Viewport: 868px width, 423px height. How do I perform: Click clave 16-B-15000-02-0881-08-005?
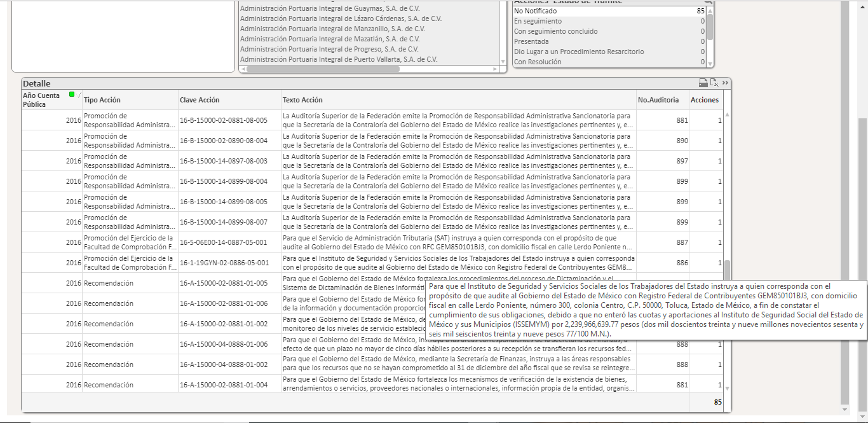pos(224,120)
